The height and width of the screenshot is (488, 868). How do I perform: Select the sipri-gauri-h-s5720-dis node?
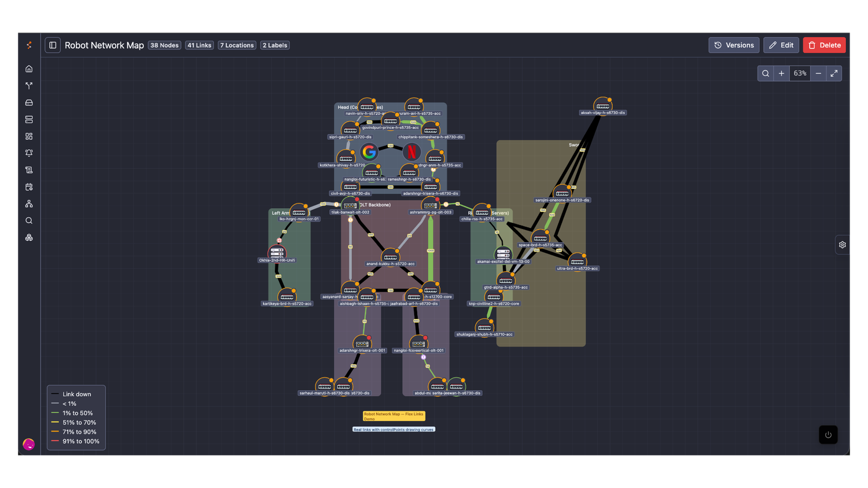pyautogui.click(x=350, y=130)
